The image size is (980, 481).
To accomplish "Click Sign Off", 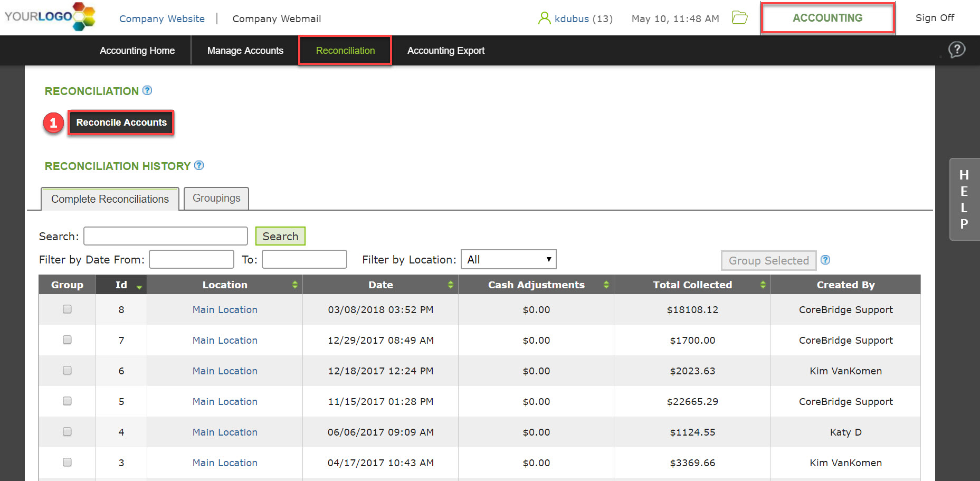I will pyautogui.click(x=935, y=18).
